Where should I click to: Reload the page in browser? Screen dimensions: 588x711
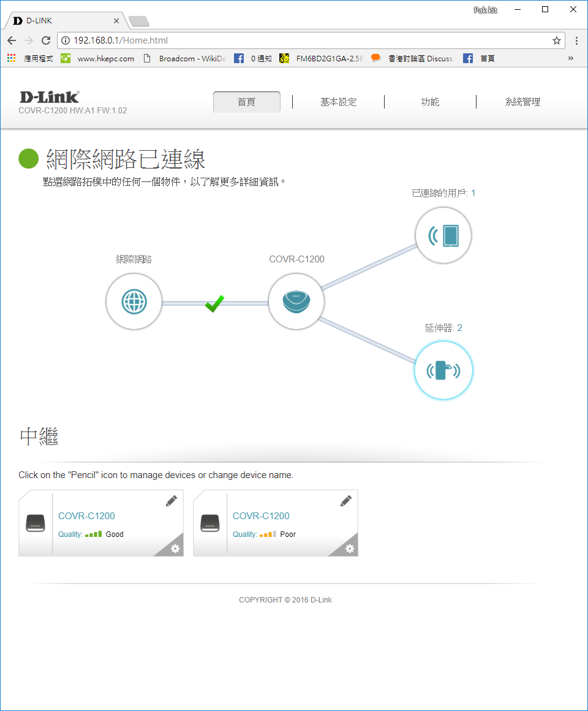click(46, 40)
